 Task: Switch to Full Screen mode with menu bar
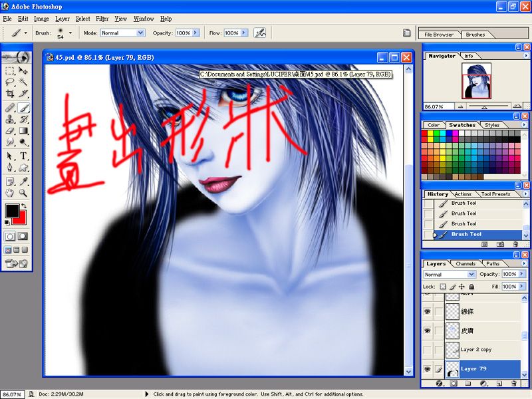tap(16, 250)
